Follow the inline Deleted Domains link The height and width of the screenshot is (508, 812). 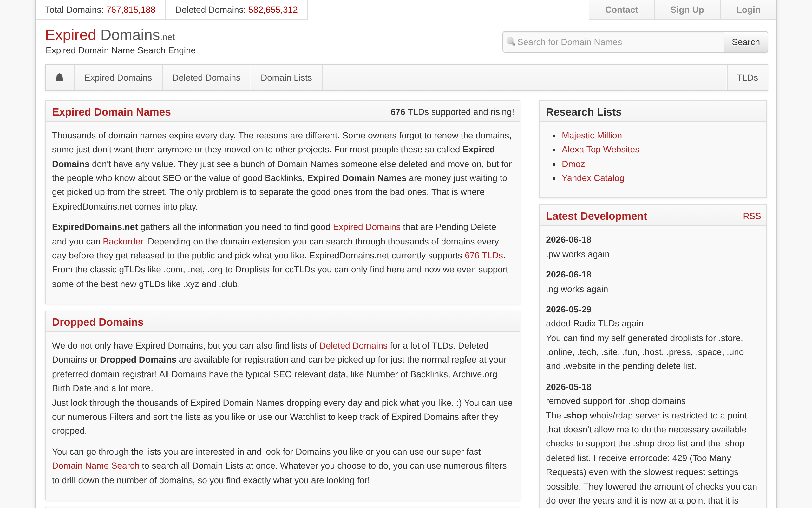(x=353, y=346)
